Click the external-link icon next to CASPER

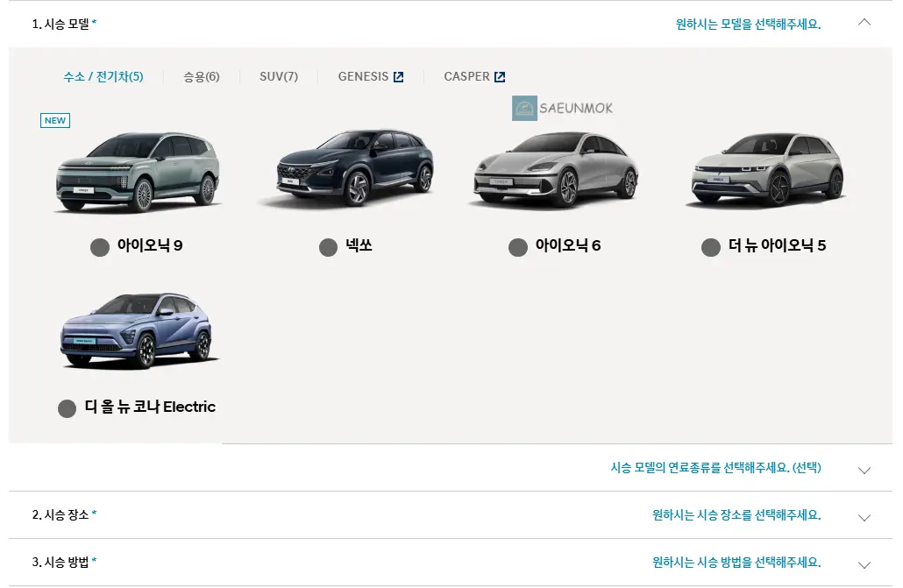500,76
